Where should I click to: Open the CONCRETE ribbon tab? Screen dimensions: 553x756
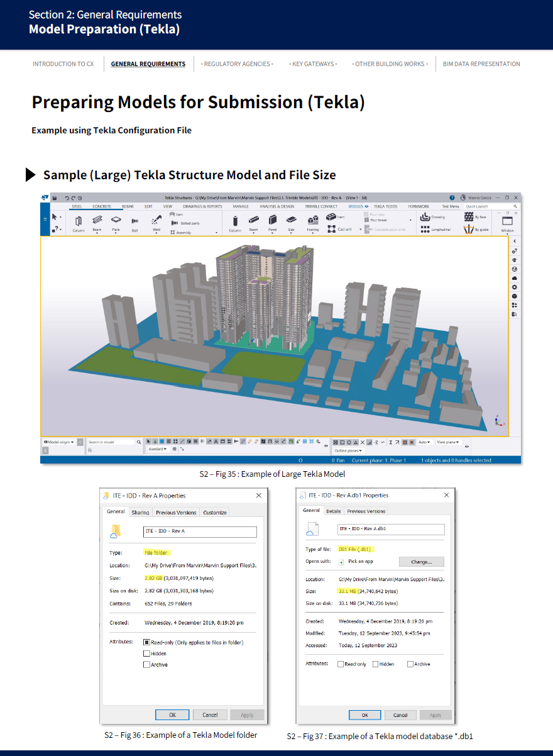[102, 206]
